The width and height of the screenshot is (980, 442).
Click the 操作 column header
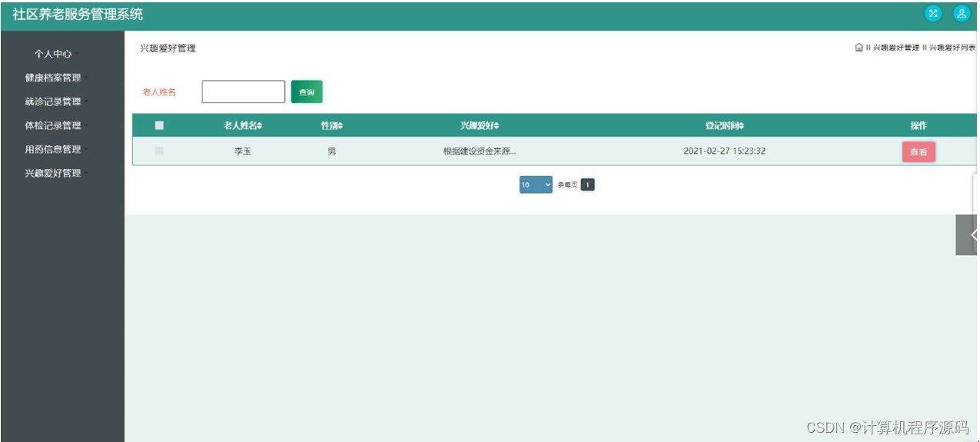[919, 125]
